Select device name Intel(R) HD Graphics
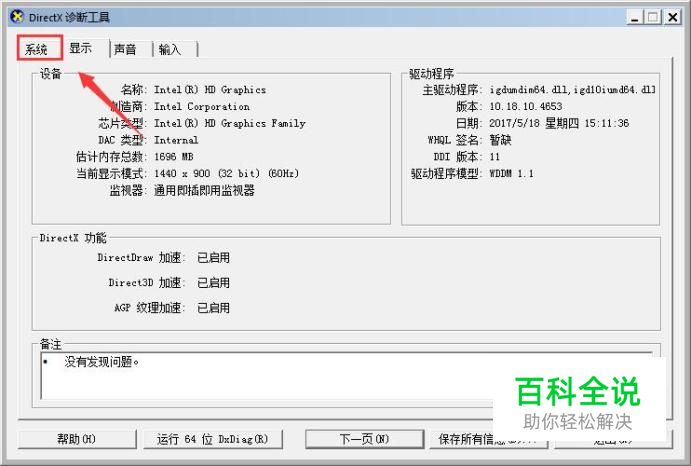Image resolution: width=691 pixels, height=466 pixels. click(x=210, y=90)
